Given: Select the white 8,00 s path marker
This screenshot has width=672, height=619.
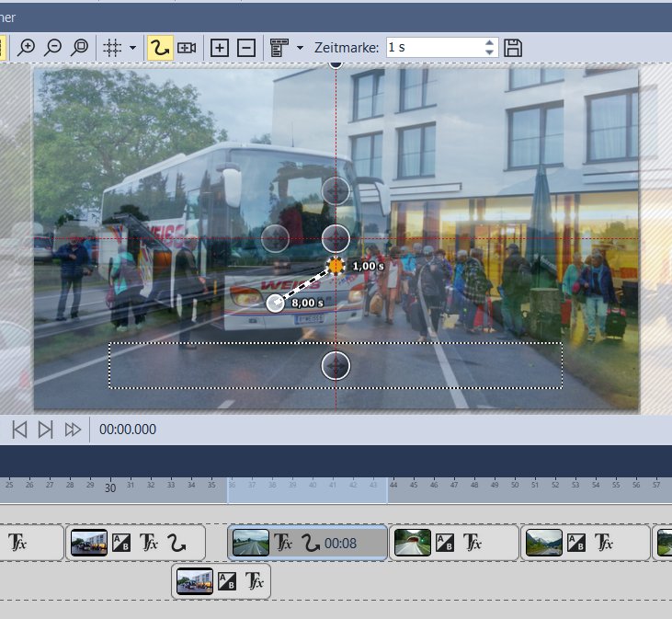Looking at the screenshot, I should click(275, 303).
